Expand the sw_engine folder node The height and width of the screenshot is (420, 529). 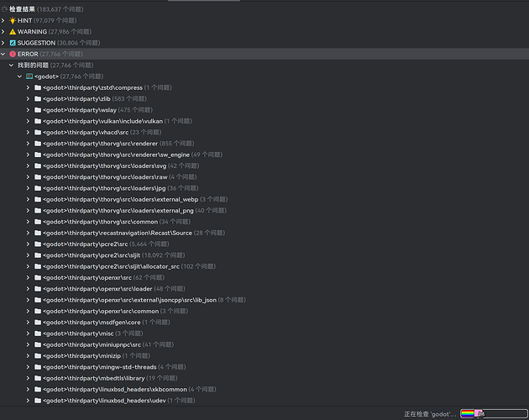[x=28, y=155]
